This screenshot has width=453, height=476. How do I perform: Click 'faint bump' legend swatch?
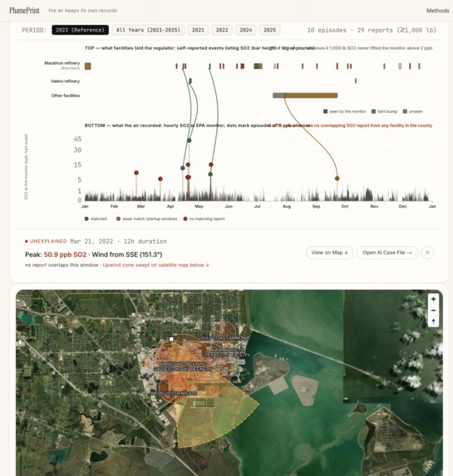pyautogui.click(x=374, y=111)
